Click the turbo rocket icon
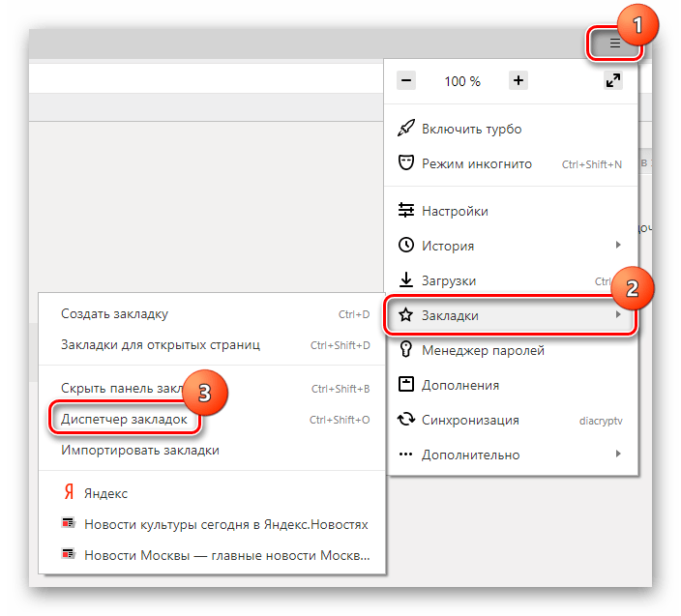Image resolution: width=681 pixels, height=616 pixels. 406,129
